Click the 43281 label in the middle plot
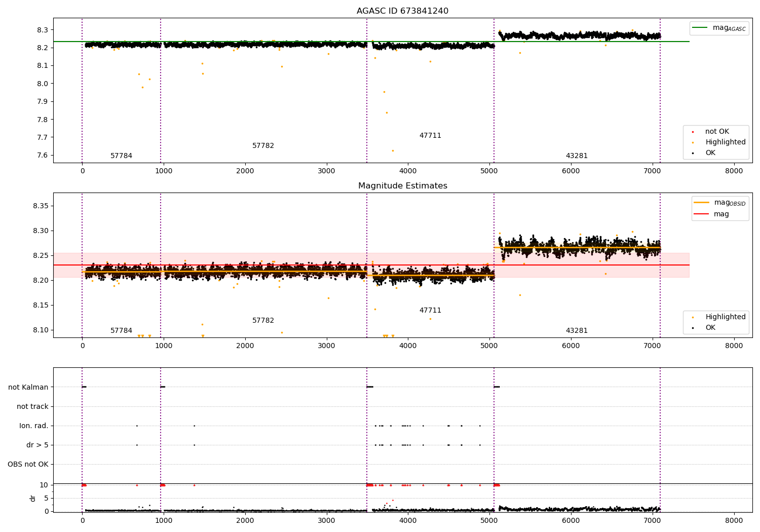This screenshot has height=532, width=760. [577, 331]
